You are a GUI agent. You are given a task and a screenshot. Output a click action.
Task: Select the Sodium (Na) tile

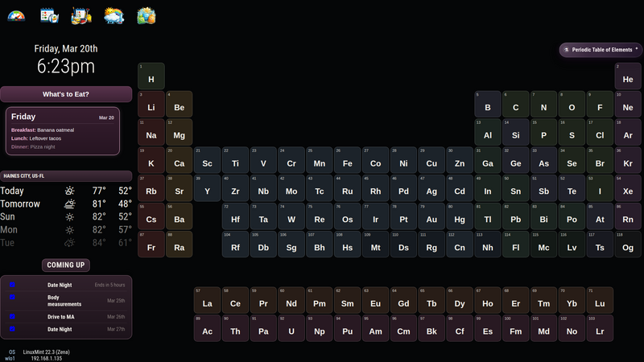151,132
